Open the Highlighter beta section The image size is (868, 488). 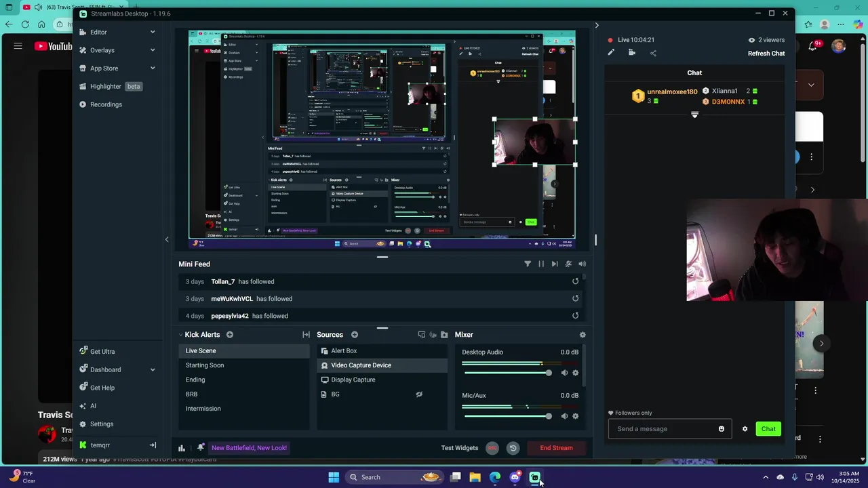tap(111, 86)
